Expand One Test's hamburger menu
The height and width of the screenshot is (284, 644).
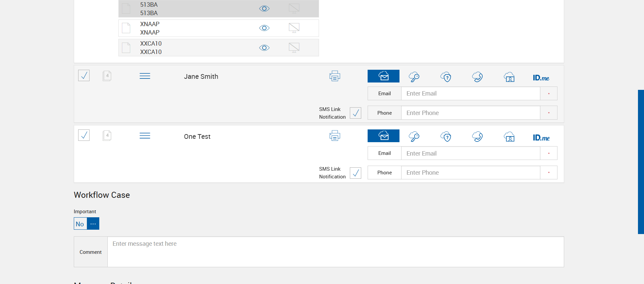[145, 136]
